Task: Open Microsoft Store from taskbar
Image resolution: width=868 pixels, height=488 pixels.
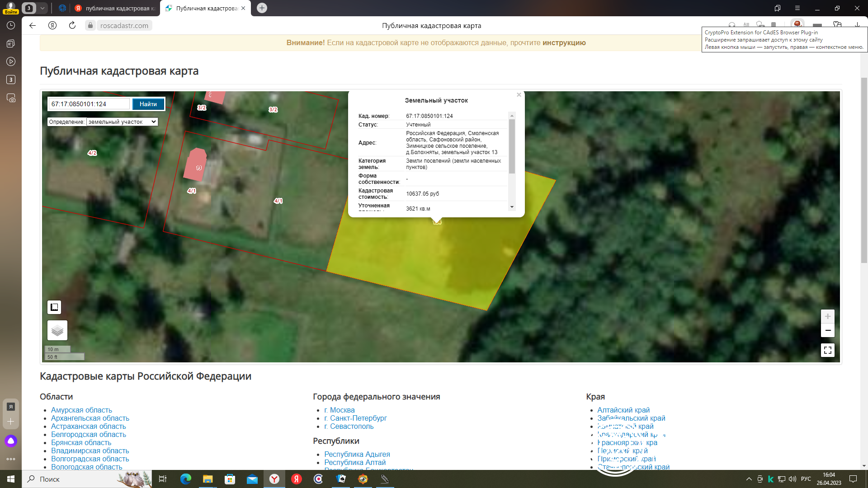Action: tap(230, 479)
